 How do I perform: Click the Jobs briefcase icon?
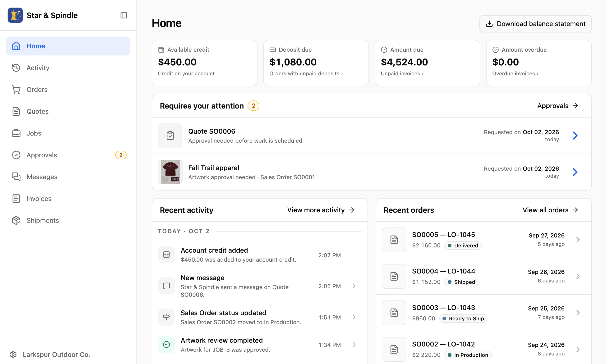[x=16, y=133]
